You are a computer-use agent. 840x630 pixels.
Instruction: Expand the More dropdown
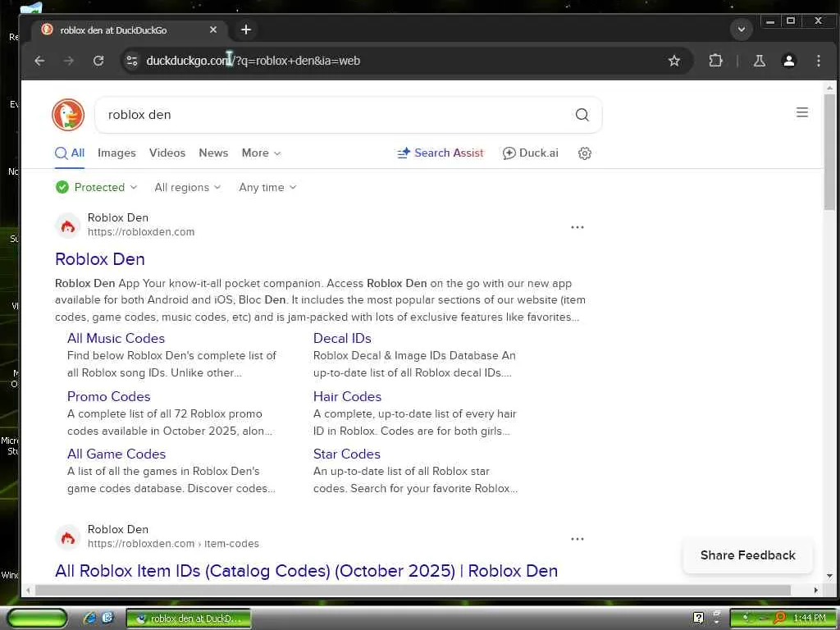261,153
